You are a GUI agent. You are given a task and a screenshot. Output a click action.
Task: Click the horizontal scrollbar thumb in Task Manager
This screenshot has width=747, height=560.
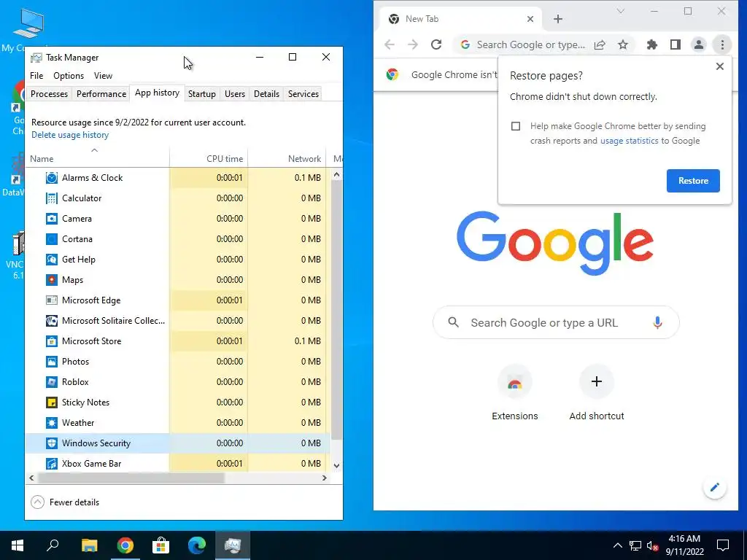131,478
